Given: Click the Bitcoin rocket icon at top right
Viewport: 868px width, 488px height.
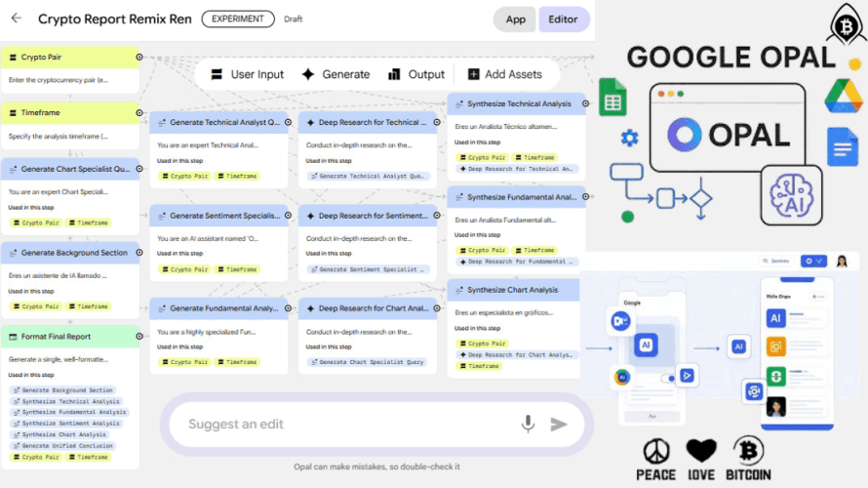Looking at the screenshot, I should 846,23.
